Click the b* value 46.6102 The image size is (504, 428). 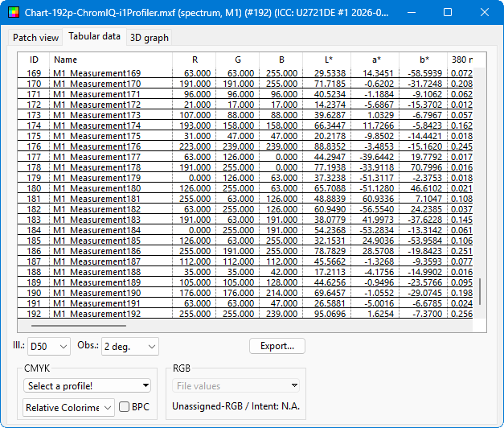426,188
